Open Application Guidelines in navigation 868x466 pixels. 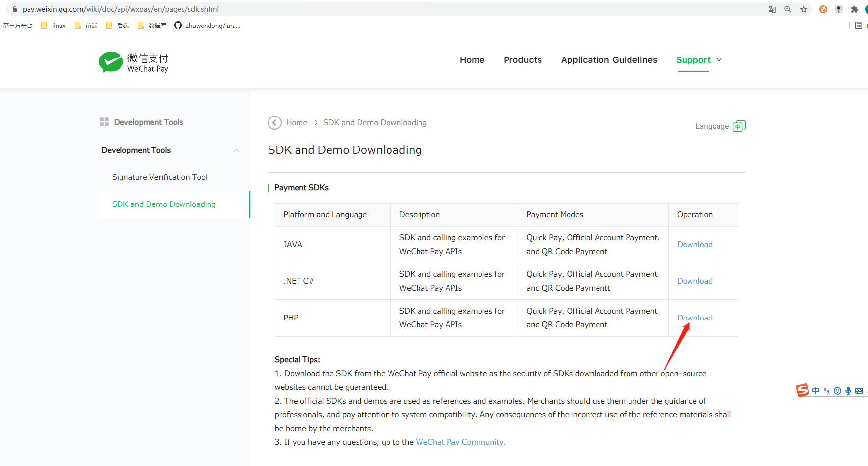[609, 60]
